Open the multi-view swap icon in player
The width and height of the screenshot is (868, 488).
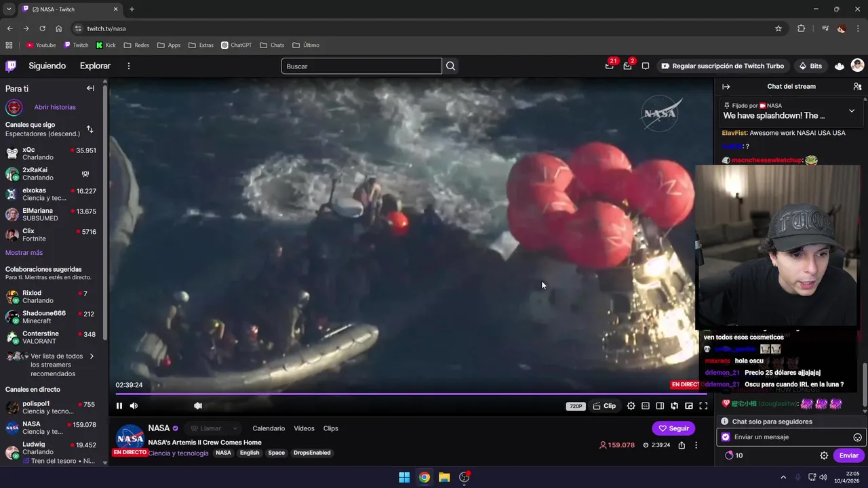click(x=674, y=406)
